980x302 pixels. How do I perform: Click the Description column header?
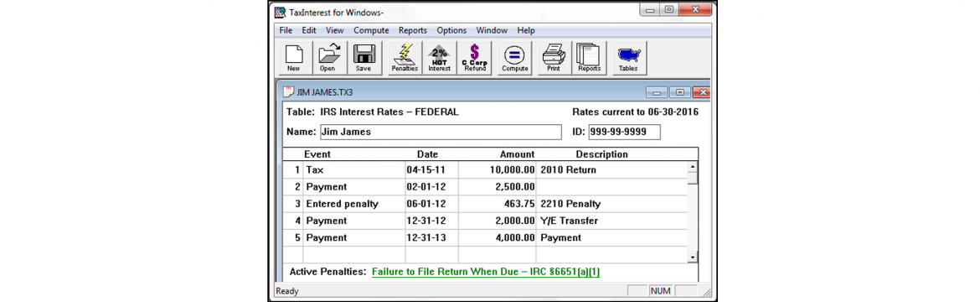(x=601, y=154)
